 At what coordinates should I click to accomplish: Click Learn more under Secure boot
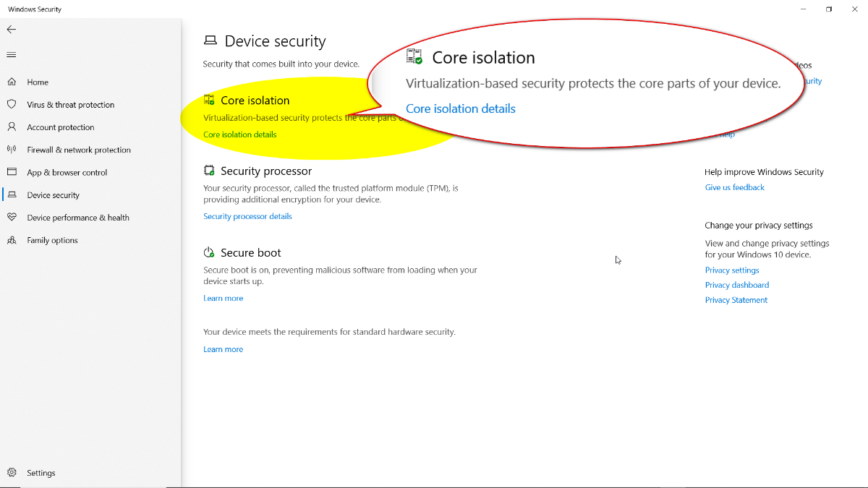(223, 298)
